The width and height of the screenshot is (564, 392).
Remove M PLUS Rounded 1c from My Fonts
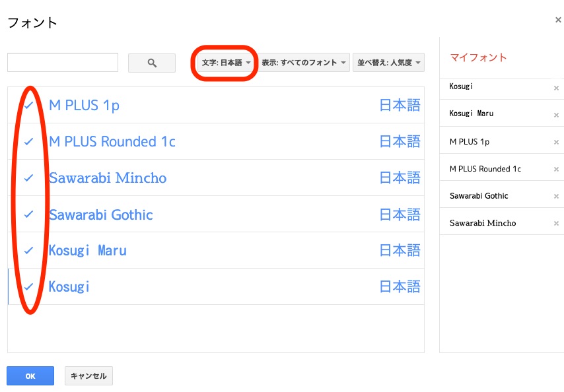(x=556, y=169)
